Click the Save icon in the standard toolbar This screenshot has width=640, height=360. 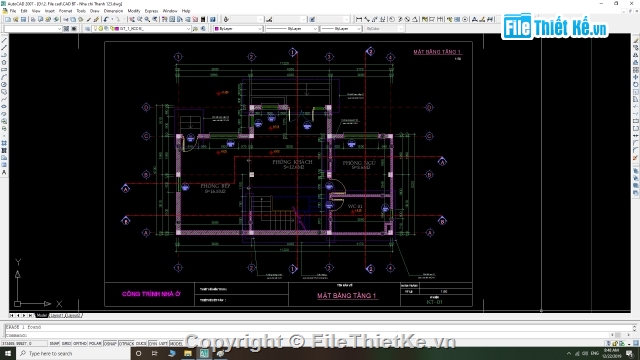[23, 20]
